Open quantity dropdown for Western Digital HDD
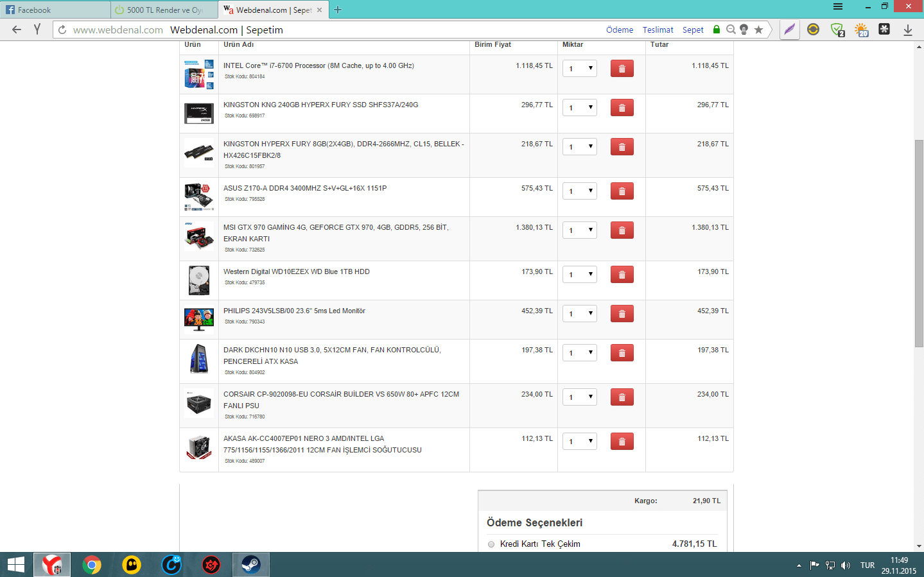The height and width of the screenshot is (577, 924). pos(580,275)
